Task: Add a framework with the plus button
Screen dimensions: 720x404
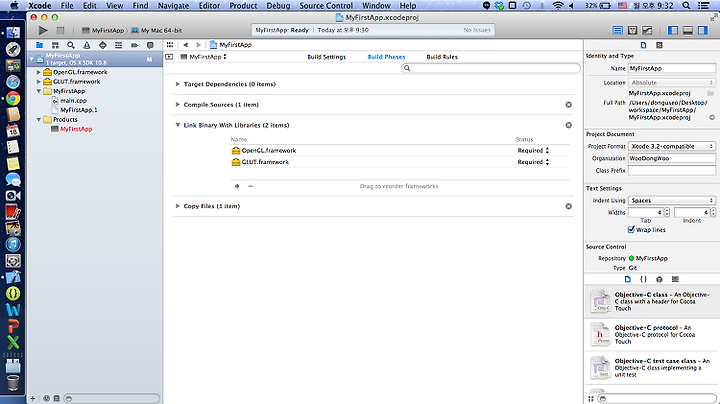Action: tap(237, 186)
